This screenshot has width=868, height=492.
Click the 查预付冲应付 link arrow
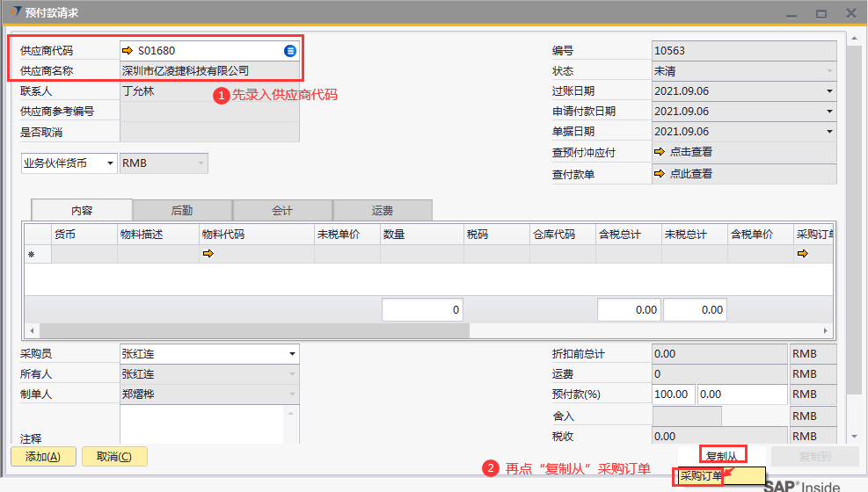point(659,152)
